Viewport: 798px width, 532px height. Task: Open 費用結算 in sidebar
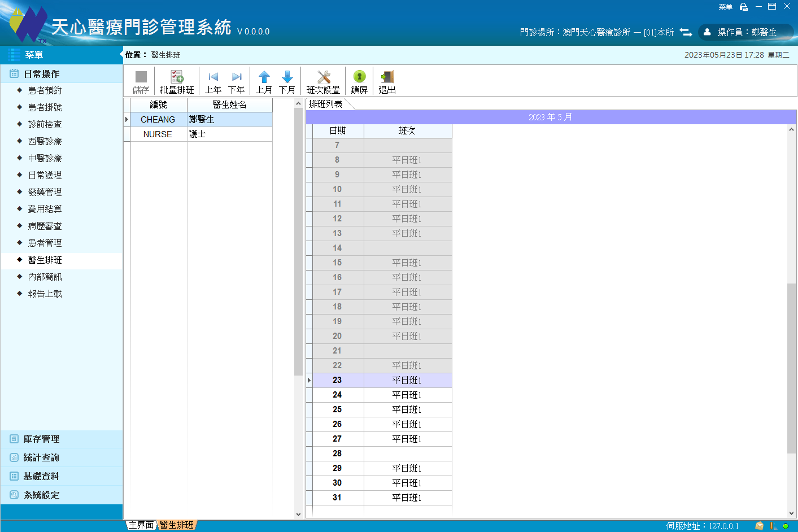click(45, 209)
